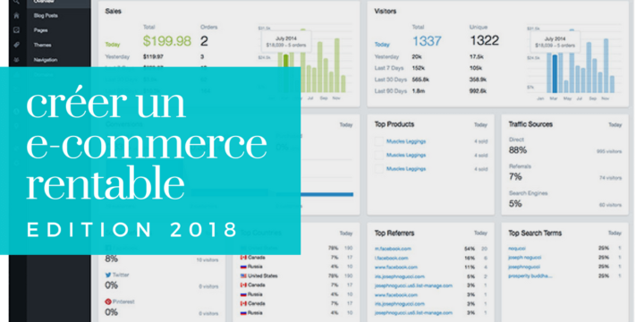The image size is (644, 322).
Task: Click the Today link in Visitors panel
Action: point(382,45)
